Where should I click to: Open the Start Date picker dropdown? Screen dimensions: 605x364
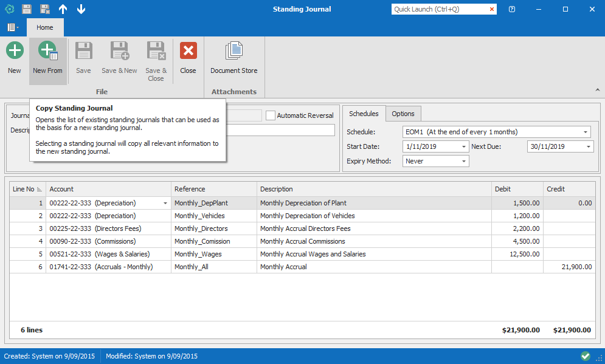click(x=465, y=146)
